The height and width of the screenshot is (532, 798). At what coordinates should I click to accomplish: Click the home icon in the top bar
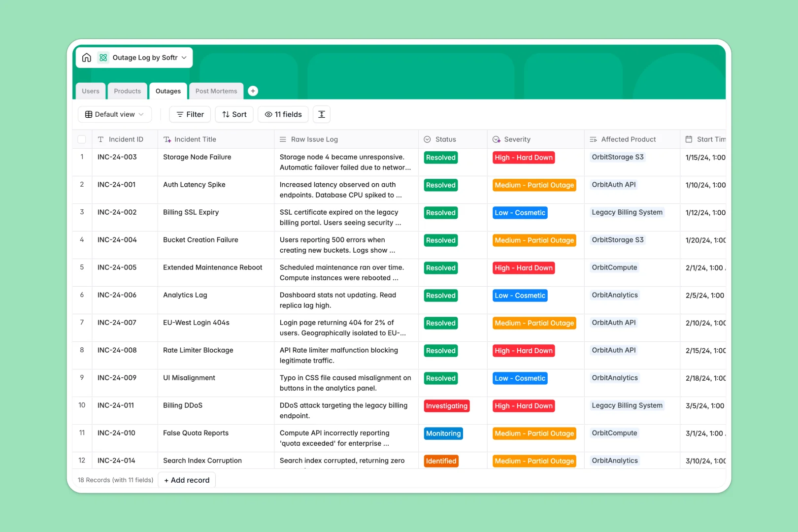coord(87,57)
